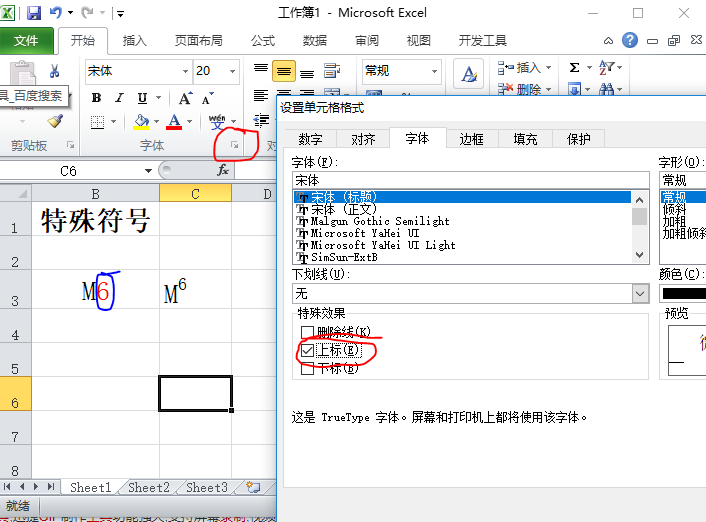Screen dimensions: 706x522
Task: Align text to the top of the cell
Action: pos(261,68)
